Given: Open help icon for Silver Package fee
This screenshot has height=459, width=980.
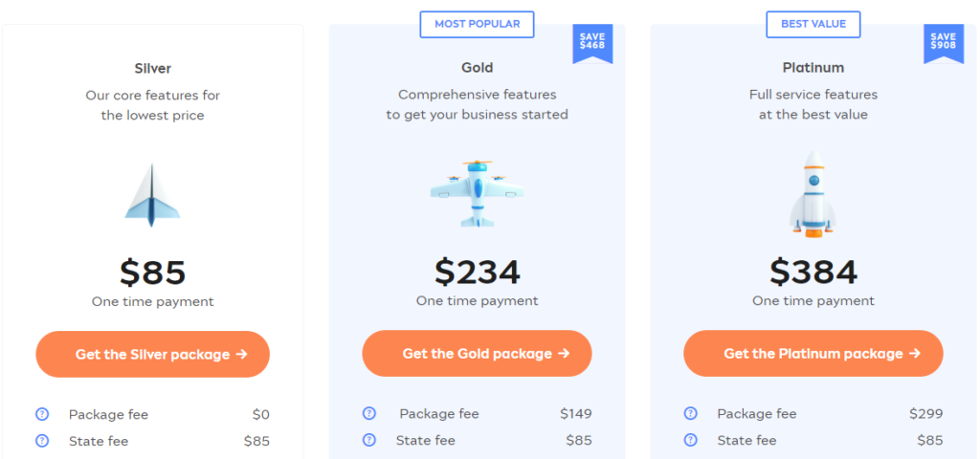Looking at the screenshot, I should (42, 414).
